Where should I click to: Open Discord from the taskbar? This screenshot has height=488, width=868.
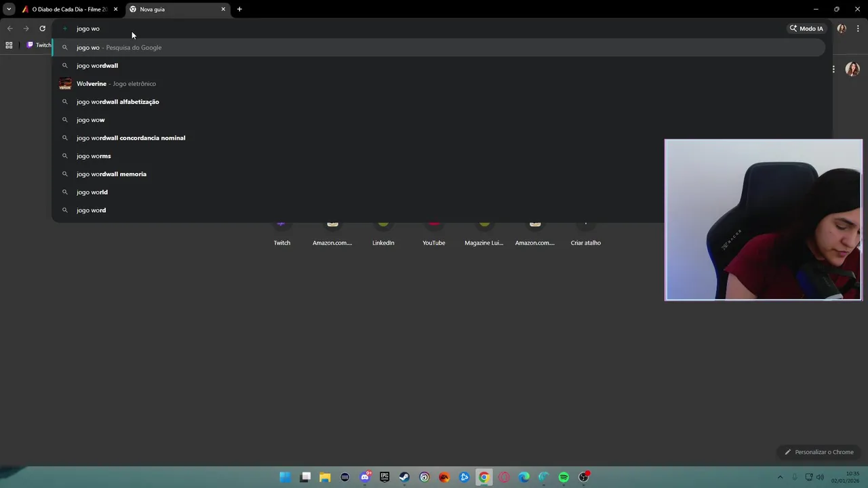tap(365, 477)
